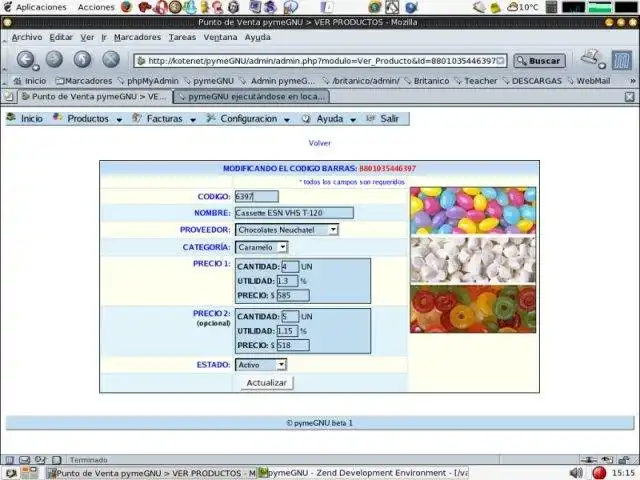Stop loading with the X Stop button
640x480 pixels.
(x=111, y=60)
